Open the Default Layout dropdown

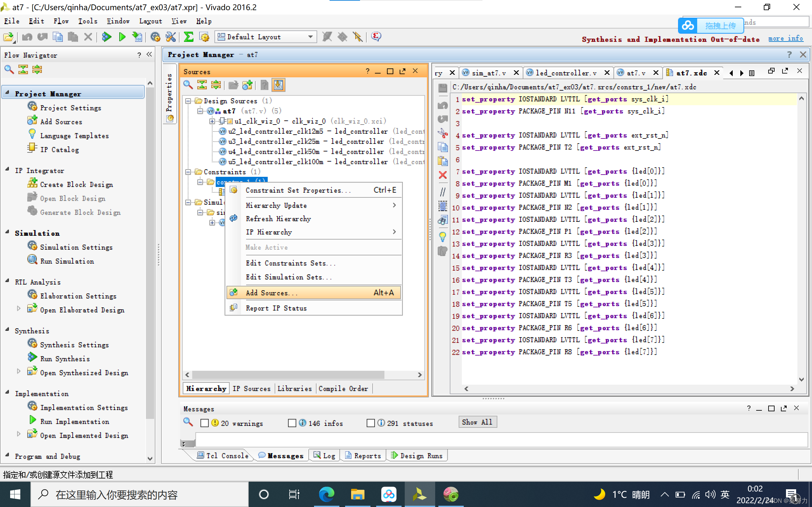coord(310,36)
